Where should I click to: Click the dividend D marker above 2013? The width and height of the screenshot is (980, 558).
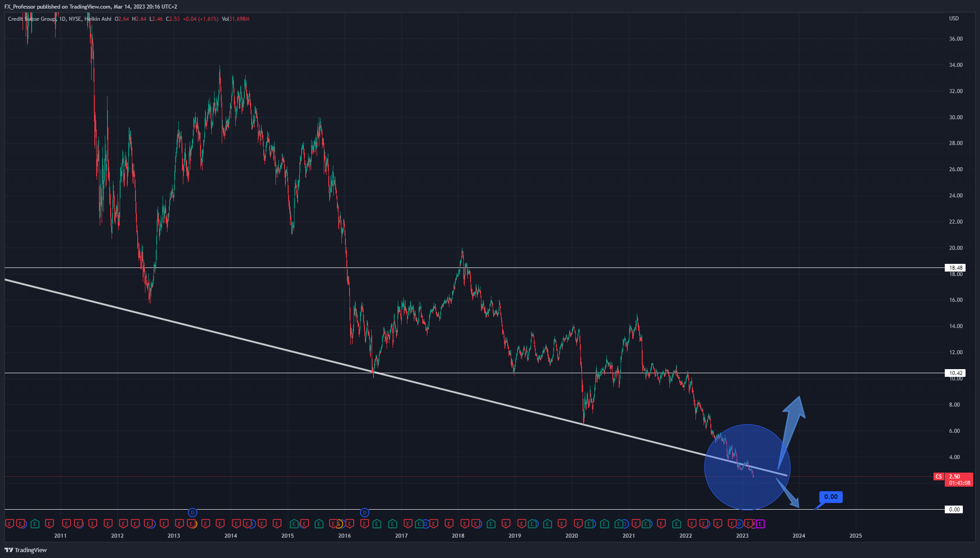[192, 513]
